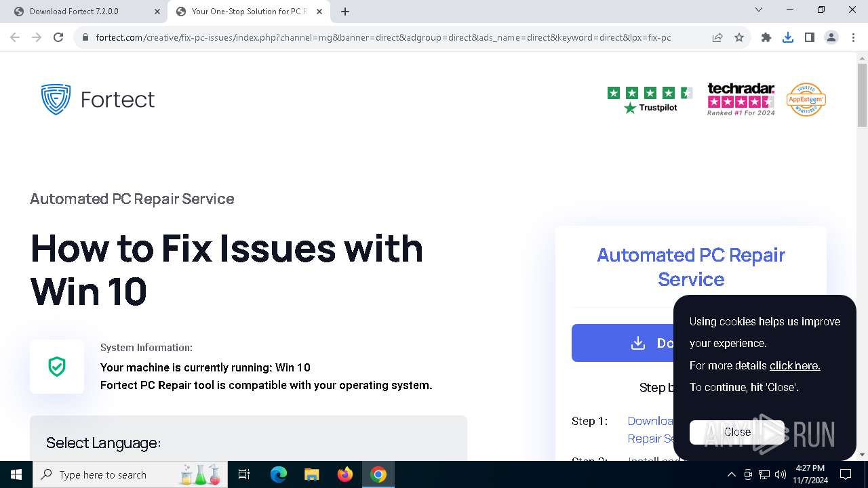Image resolution: width=868 pixels, height=488 pixels.
Task: Show hidden system tray icons
Action: [x=731, y=474]
